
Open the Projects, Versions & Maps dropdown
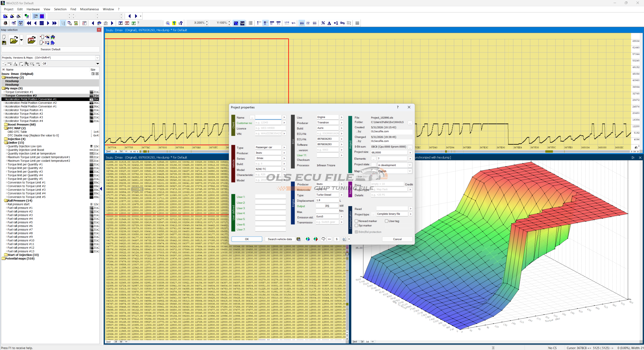tap(97, 58)
